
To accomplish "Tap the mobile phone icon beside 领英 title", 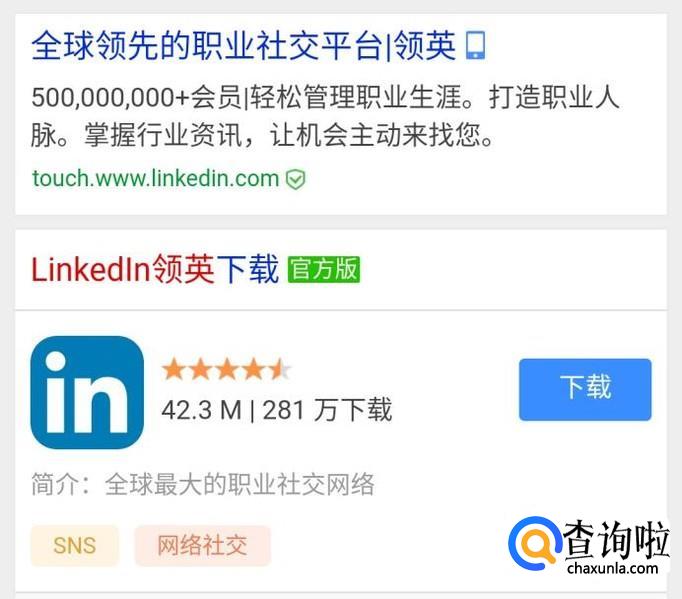I will coord(475,45).
